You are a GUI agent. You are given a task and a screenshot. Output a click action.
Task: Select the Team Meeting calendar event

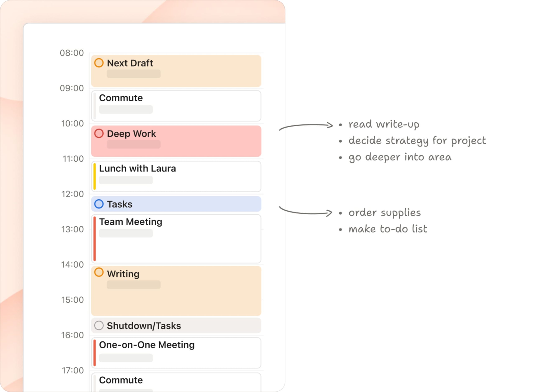tap(176, 239)
